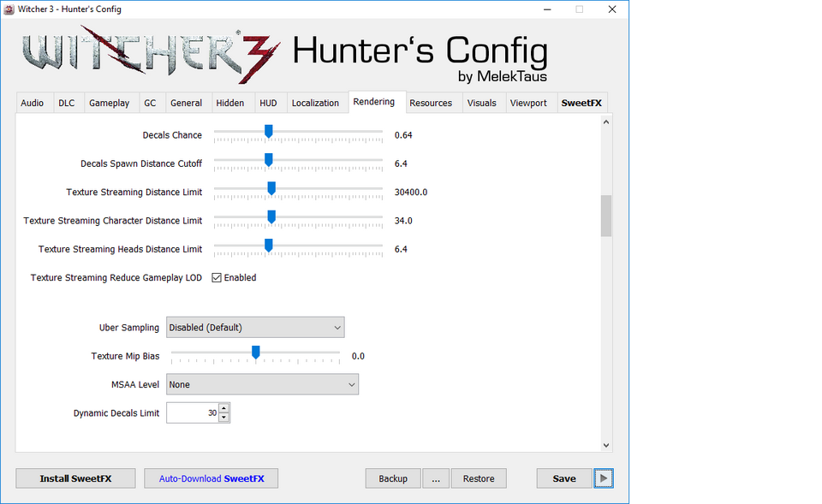Click the Texture Streaming Heads Distance Limit slider thumb
The height and width of the screenshot is (504, 822).
[x=268, y=246]
